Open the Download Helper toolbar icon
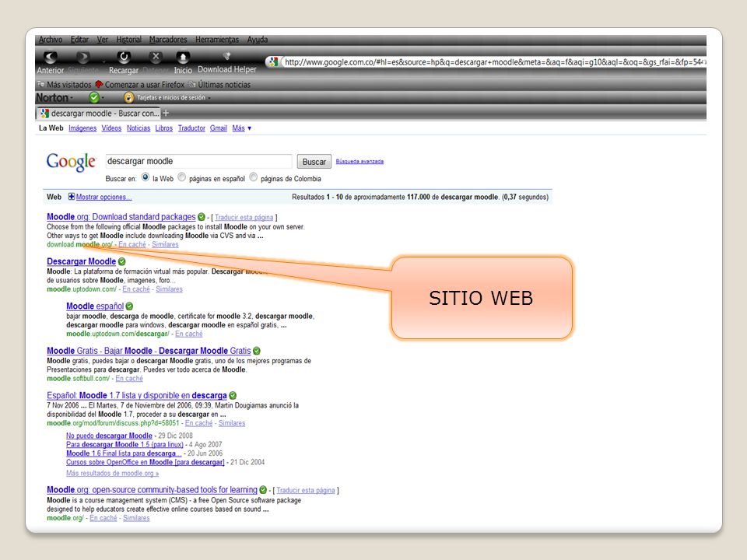 (226, 56)
